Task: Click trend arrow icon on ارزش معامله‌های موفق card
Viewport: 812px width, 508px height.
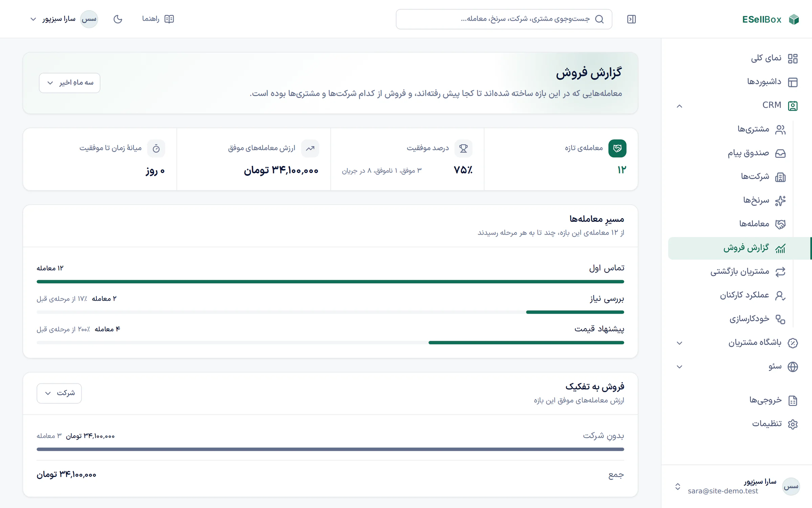Action: click(310, 148)
